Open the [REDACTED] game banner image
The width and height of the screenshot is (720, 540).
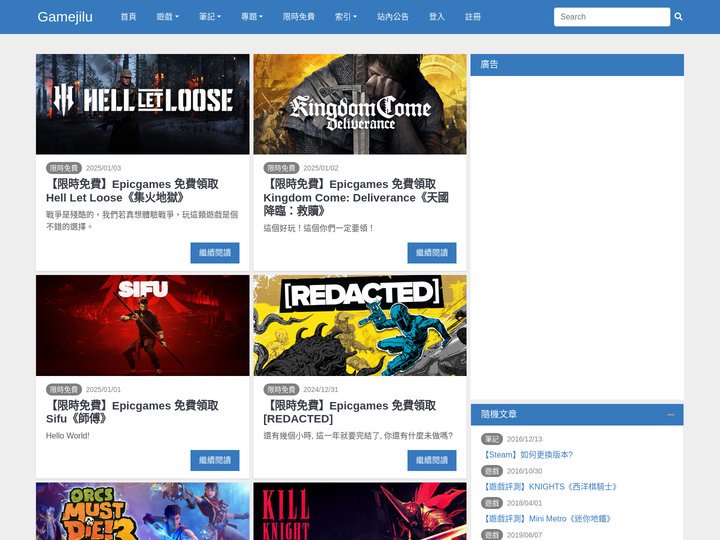coord(360,326)
